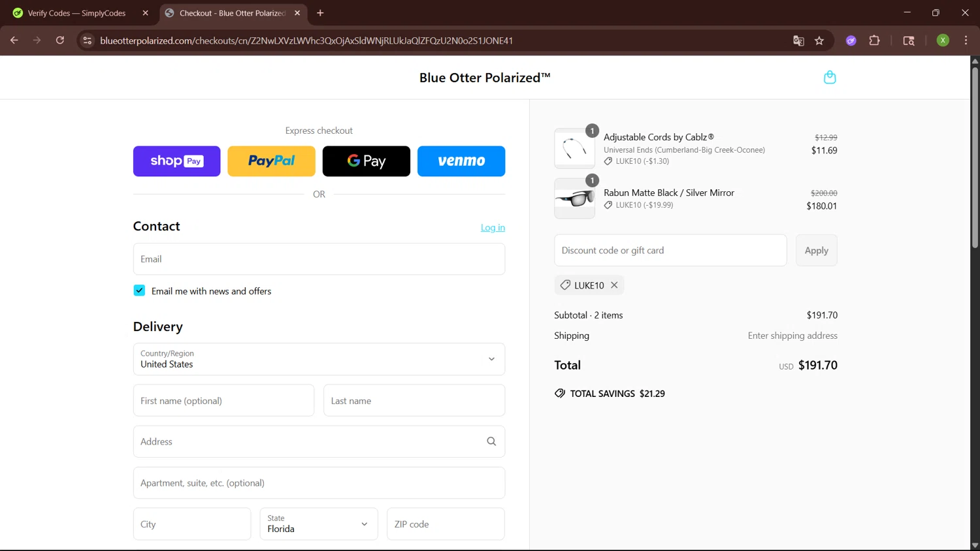
Task: Click the Adjustable Cords product thumbnail
Action: (574, 148)
